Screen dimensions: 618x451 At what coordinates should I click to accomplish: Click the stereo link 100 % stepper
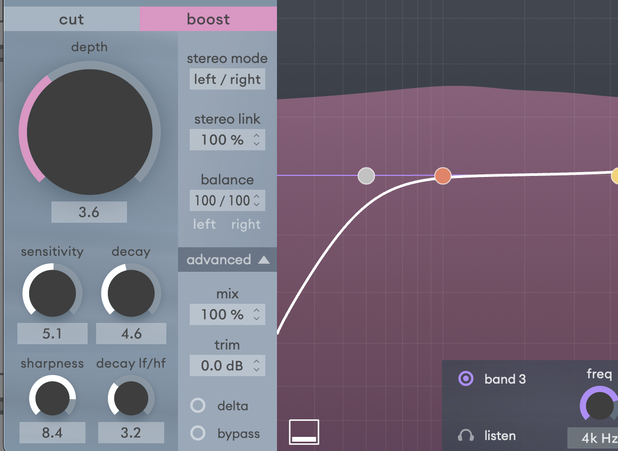pyautogui.click(x=227, y=140)
